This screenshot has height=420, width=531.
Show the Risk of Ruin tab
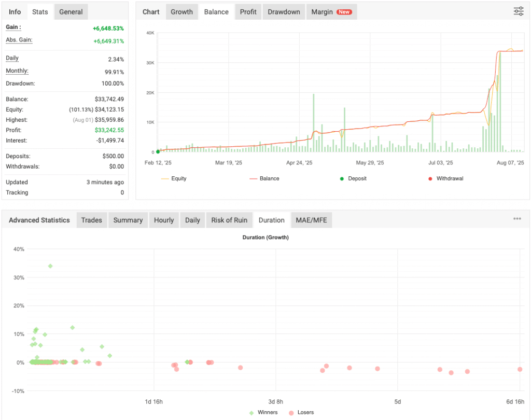(x=229, y=220)
